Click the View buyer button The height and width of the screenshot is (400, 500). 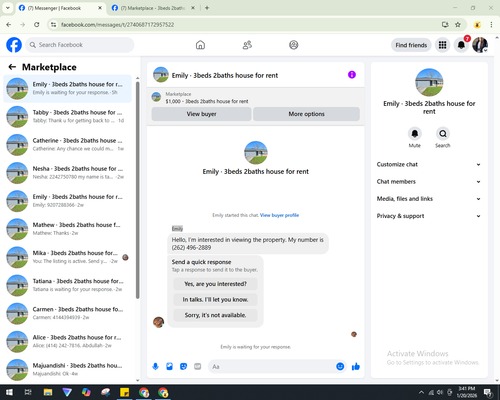[201, 114]
